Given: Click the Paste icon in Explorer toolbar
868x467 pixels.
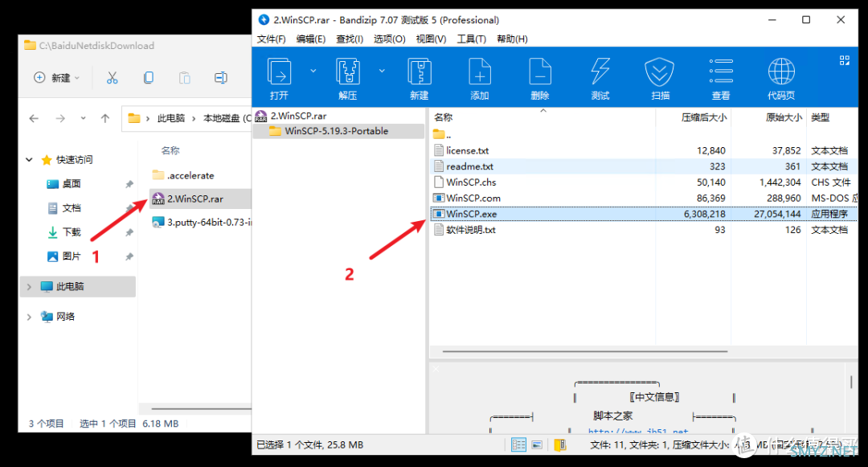Looking at the screenshot, I should (x=184, y=78).
